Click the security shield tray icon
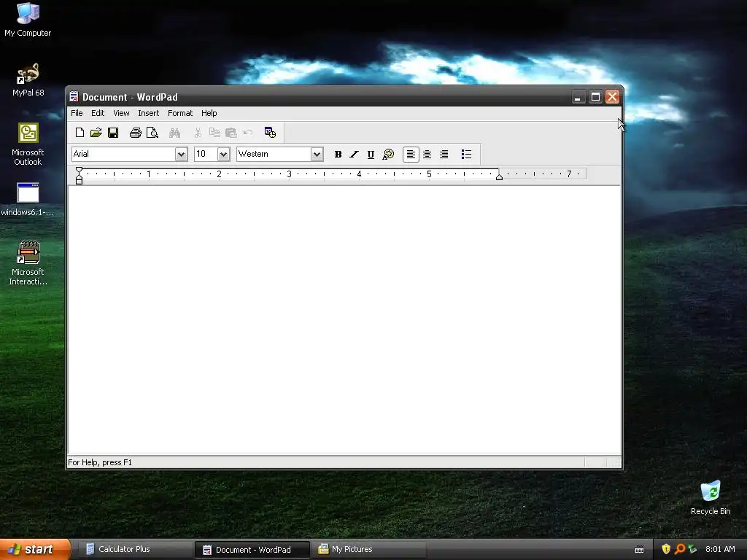This screenshot has height=560, width=747. pos(666,550)
